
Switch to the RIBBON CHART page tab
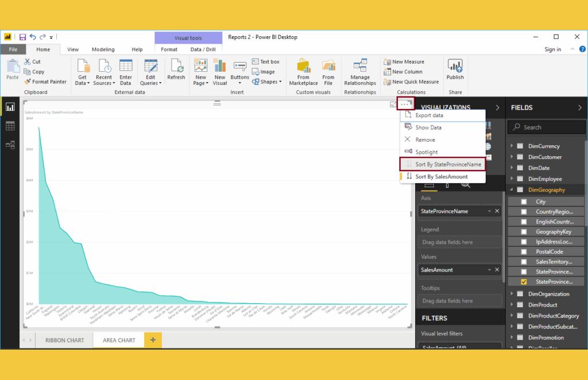click(x=64, y=340)
